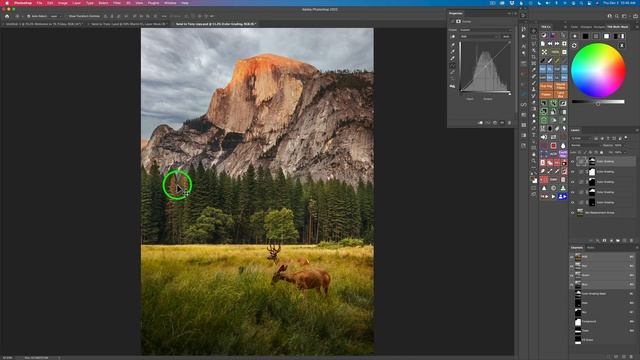Screen dimensions: 640x360
Task: Add a layer mask from the Layers panel footer
Action: 604,241
